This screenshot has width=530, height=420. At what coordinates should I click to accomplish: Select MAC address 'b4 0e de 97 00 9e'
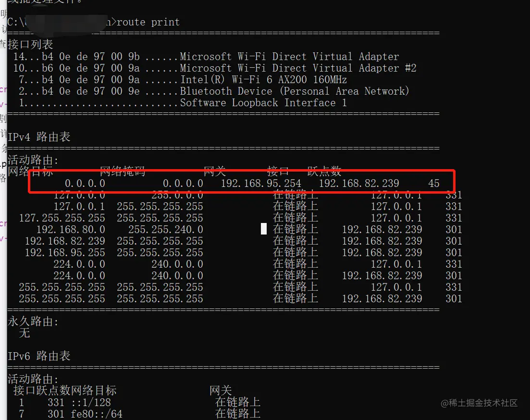(x=91, y=91)
